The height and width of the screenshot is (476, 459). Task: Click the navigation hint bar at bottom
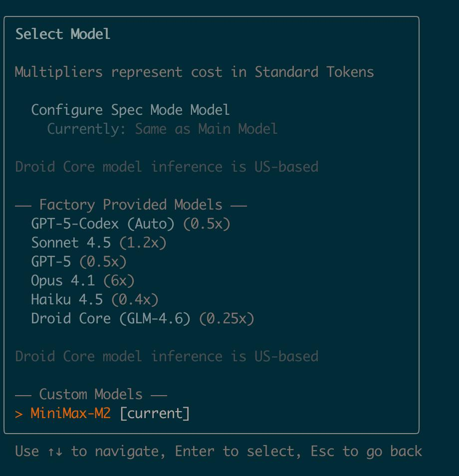[x=218, y=451]
